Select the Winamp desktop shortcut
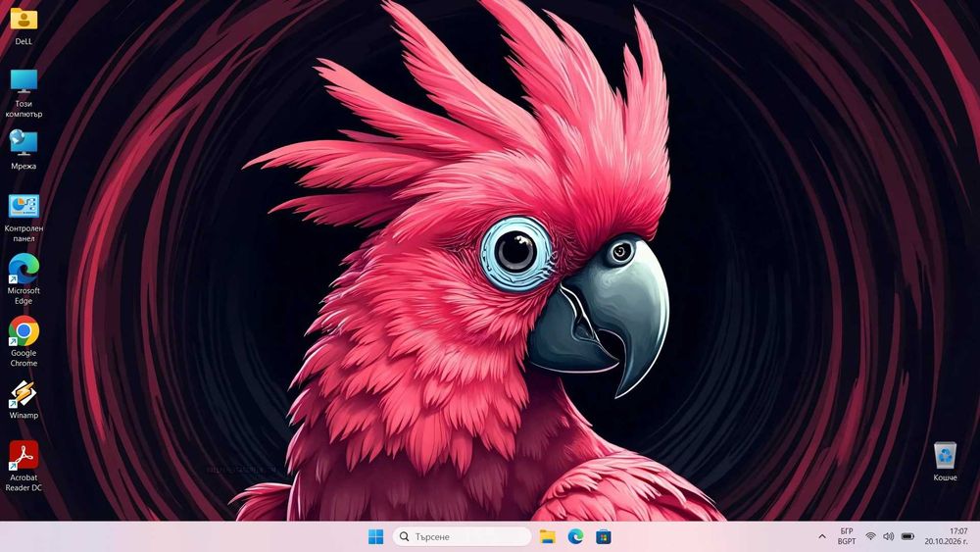The width and height of the screenshot is (980, 552). (x=24, y=399)
